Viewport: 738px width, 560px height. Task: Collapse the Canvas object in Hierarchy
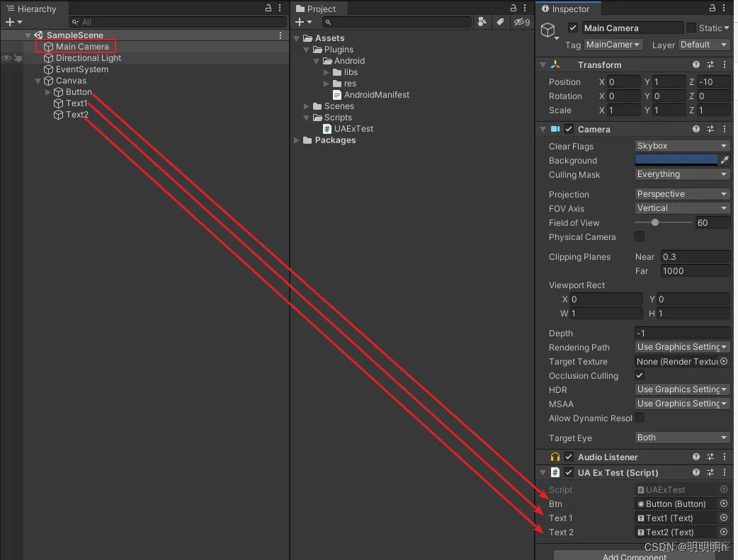[x=38, y=81]
